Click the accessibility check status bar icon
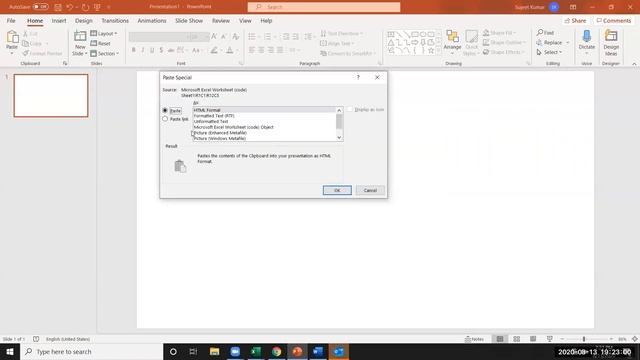The image size is (640, 360). pos(36,339)
